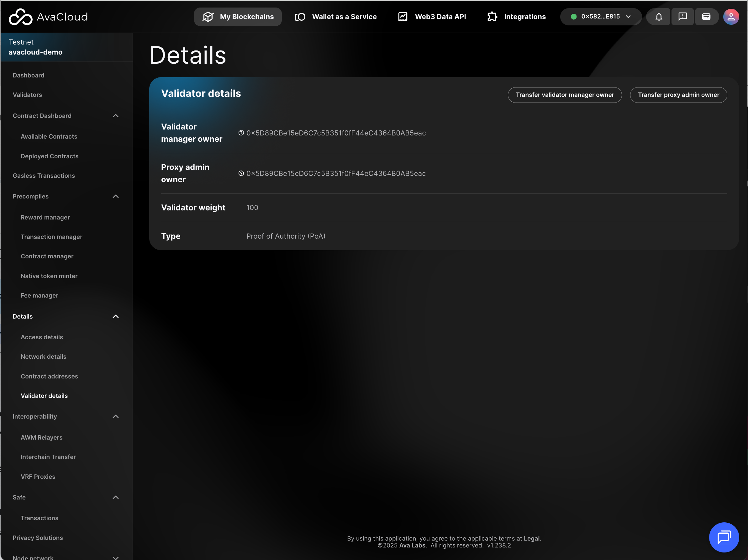
Task: Expand the Node network section
Action: 116,557
